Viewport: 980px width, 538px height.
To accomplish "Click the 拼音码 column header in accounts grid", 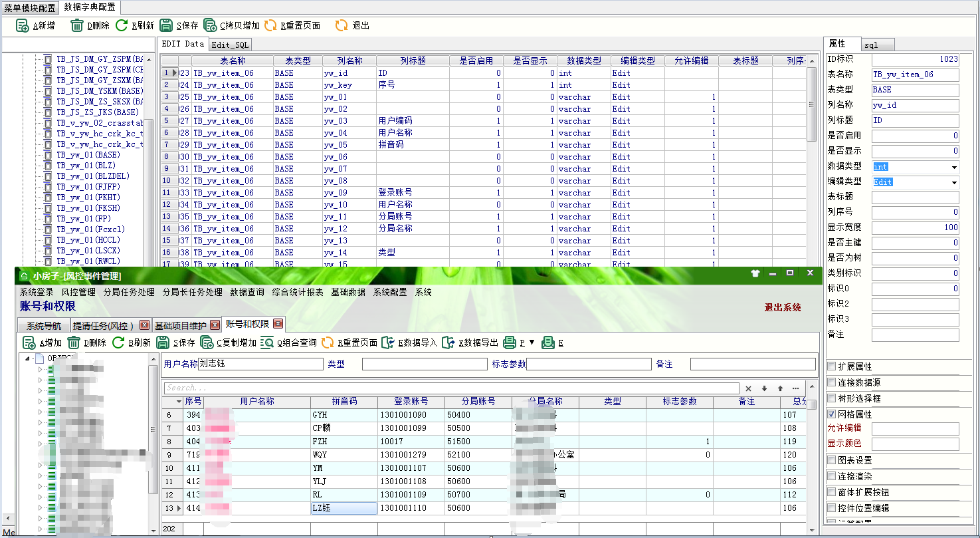I will pos(344,402).
